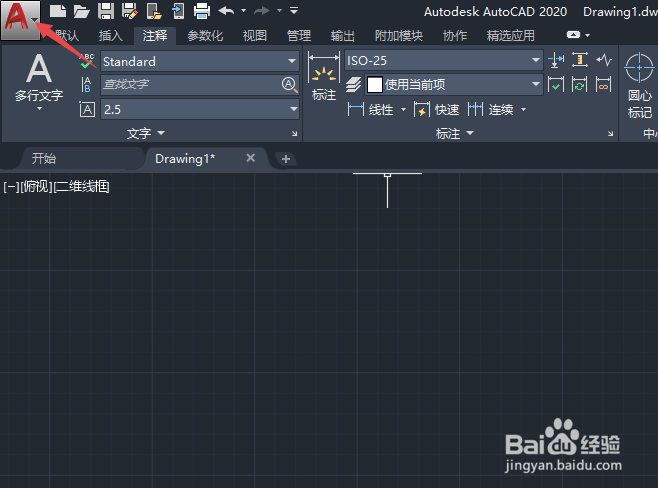Open the 管理 ribbon tab

(x=299, y=36)
